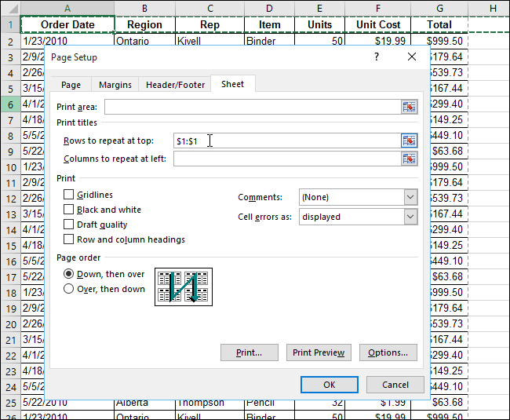
Task: Click in the Print area input field
Action: point(251,107)
